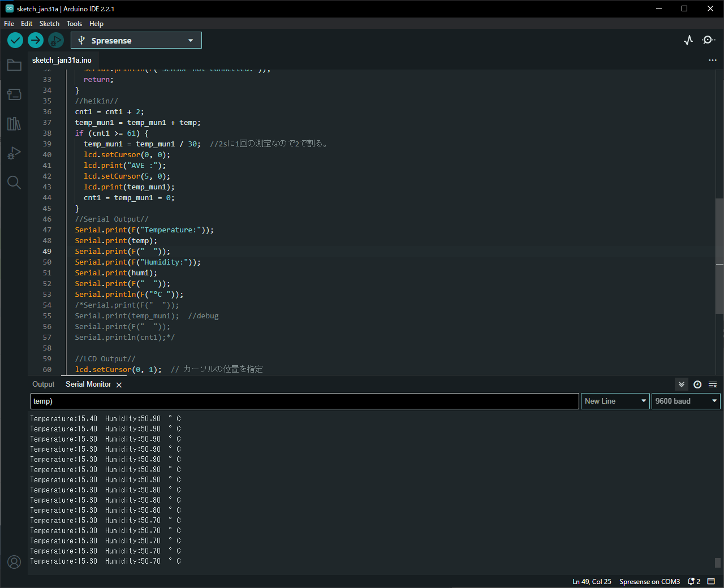Viewport: 724px width, 588px height.
Task: Open the Boards Manager sidebar icon
Action: [14, 94]
